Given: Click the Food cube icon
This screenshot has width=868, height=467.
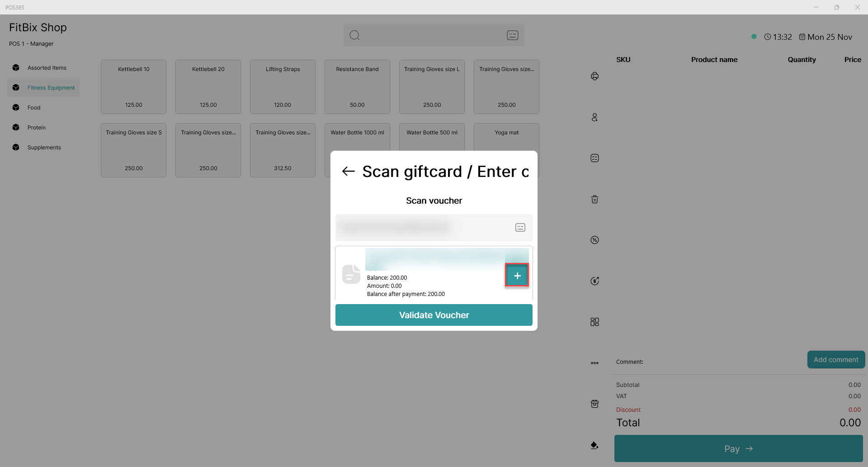Looking at the screenshot, I should (16, 108).
